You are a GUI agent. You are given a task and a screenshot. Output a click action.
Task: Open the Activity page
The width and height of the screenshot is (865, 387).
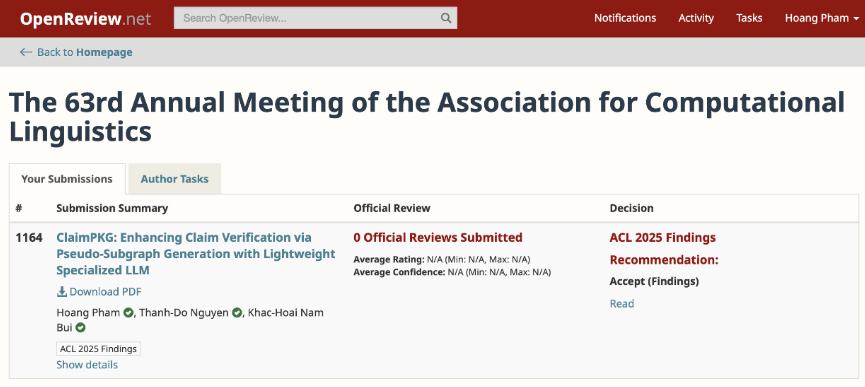coord(696,18)
